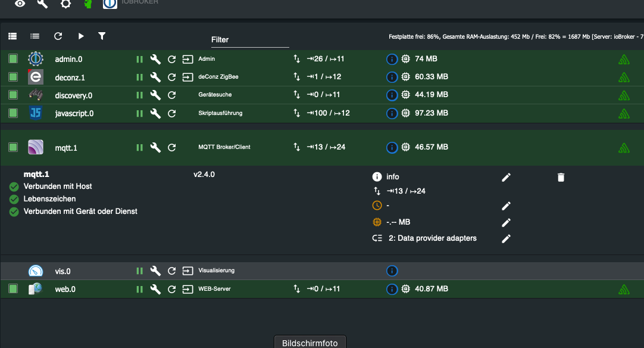This screenshot has height=348, width=644.
Task: Focus the Filter text field
Action: tap(250, 40)
